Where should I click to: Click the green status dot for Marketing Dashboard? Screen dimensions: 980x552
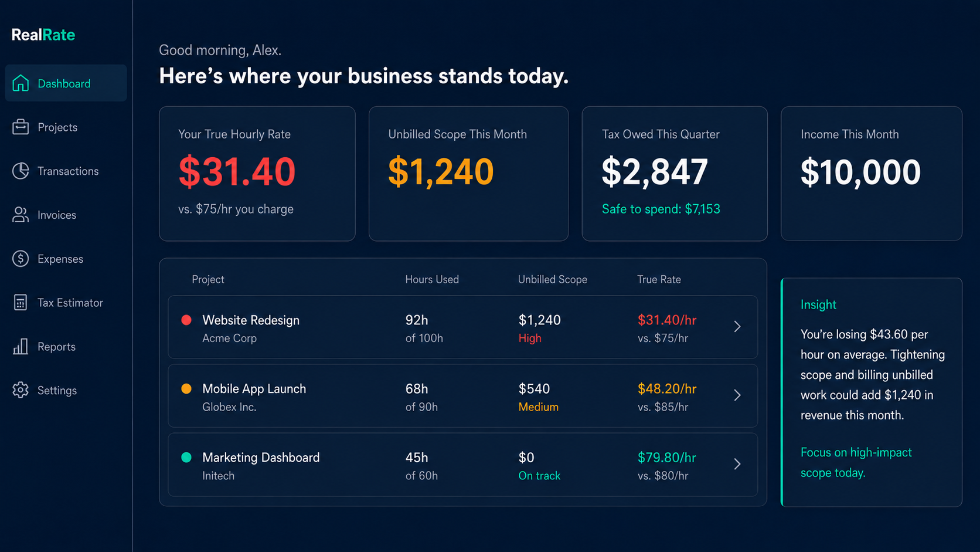(x=186, y=457)
